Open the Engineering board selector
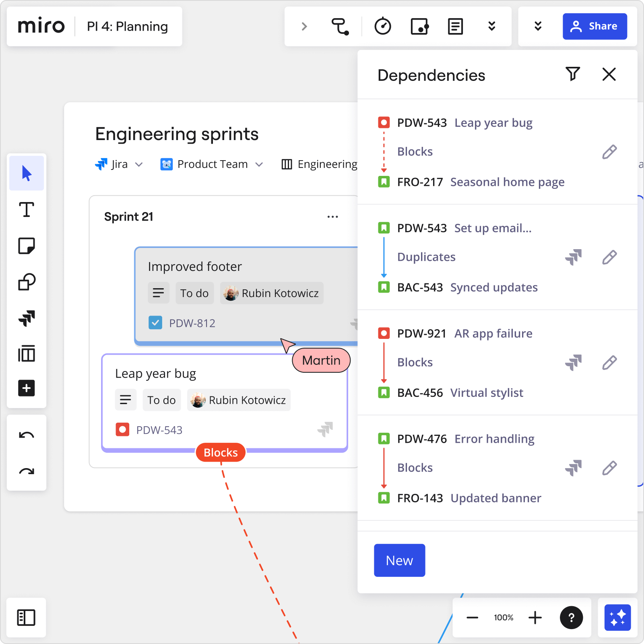The width and height of the screenshot is (644, 644). [319, 164]
